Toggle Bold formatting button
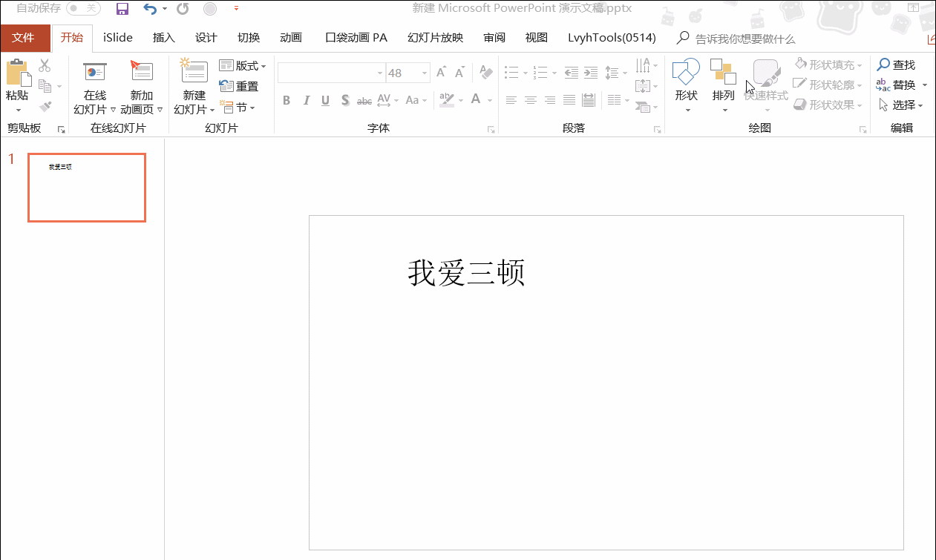 coord(287,100)
